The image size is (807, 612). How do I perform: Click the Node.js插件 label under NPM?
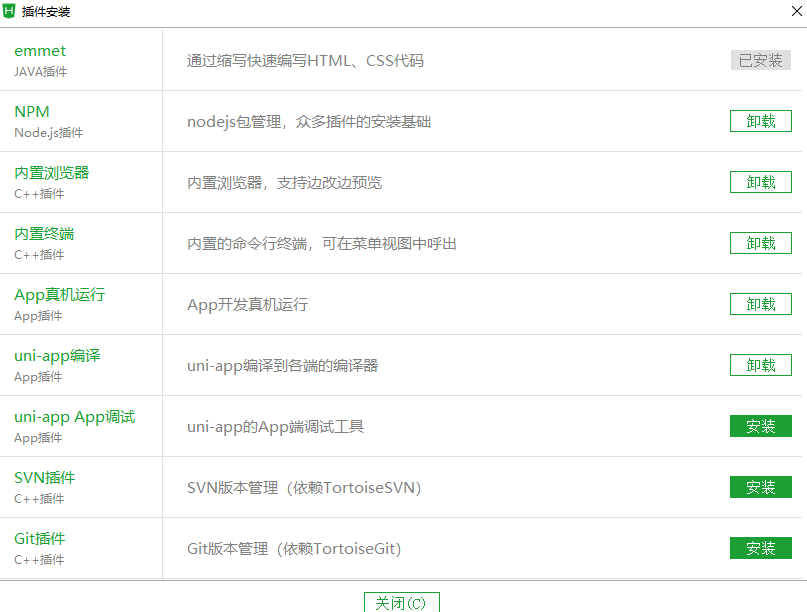pyautogui.click(x=48, y=133)
